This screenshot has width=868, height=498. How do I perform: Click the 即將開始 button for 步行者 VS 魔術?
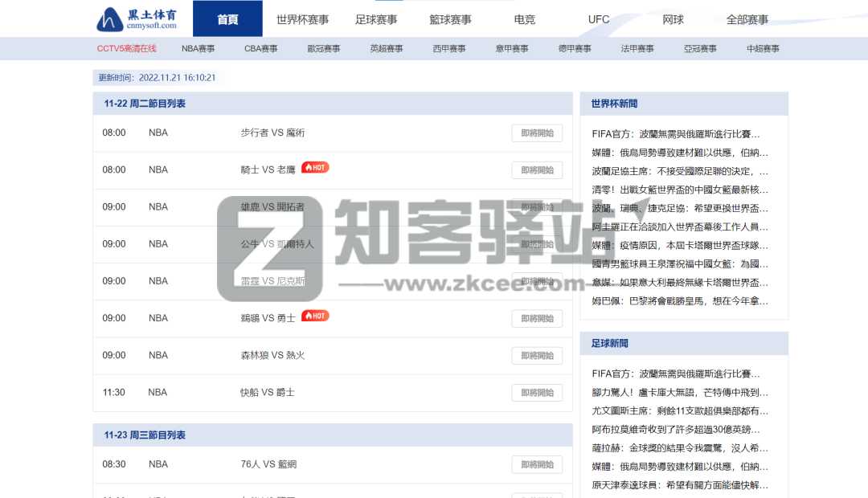click(x=536, y=133)
